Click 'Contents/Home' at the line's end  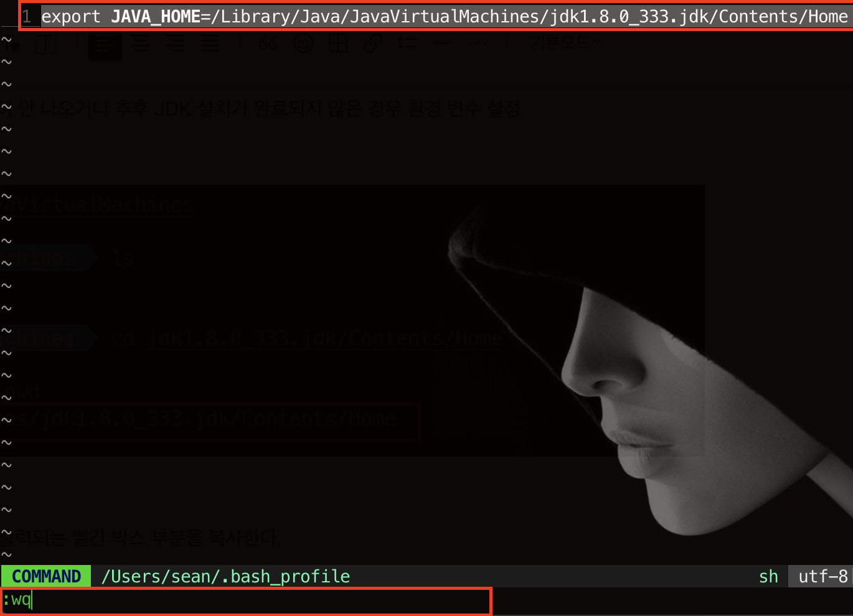pos(783,16)
